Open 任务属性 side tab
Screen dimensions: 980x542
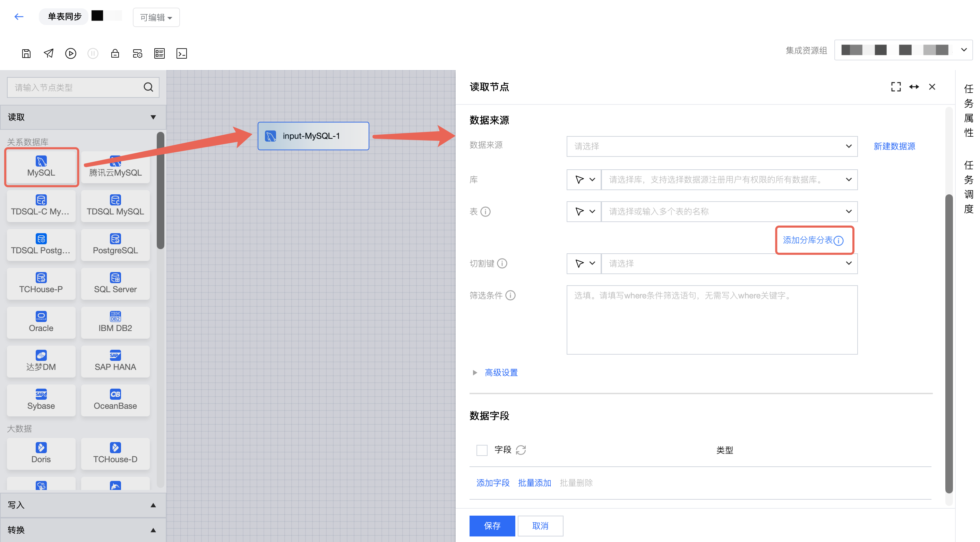coord(969,110)
